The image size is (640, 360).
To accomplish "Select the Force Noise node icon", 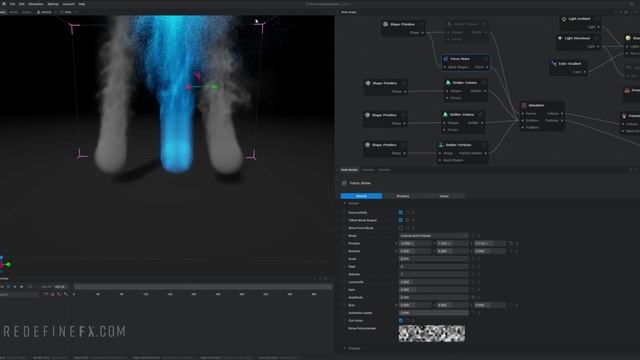I will [446, 59].
